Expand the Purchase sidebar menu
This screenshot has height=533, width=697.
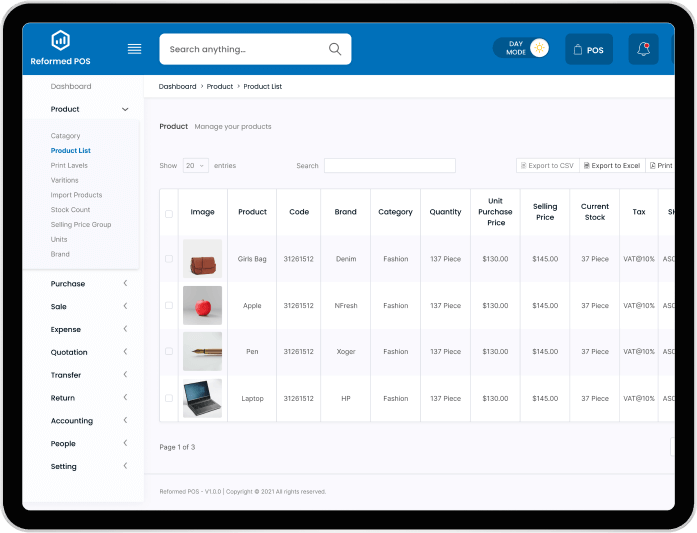(x=125, y=284)
